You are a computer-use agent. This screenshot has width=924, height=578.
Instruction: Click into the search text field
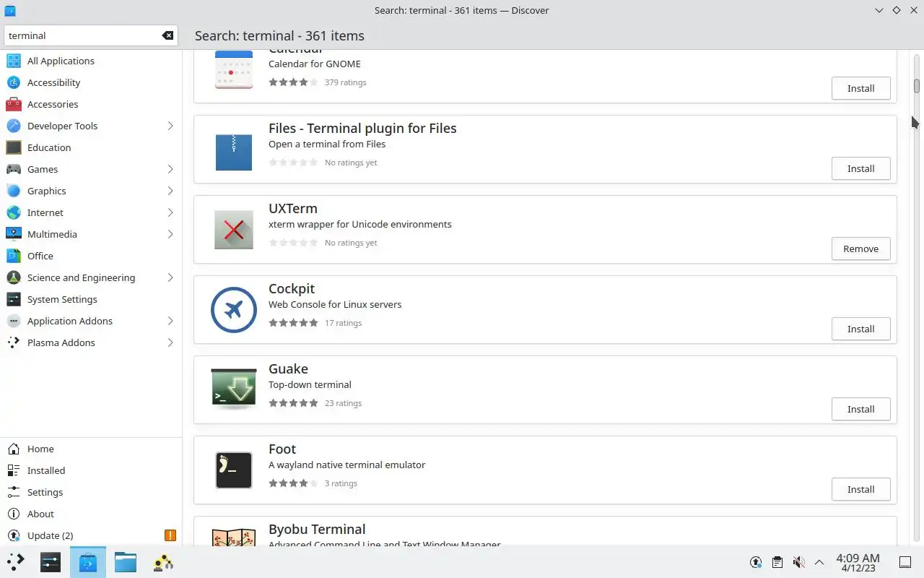pos(83,35)
